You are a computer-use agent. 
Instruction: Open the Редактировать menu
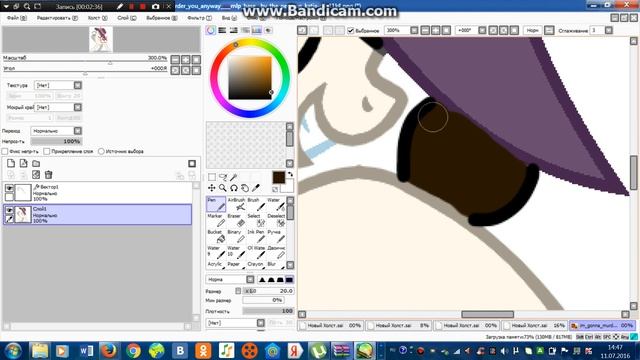(57, 18)
